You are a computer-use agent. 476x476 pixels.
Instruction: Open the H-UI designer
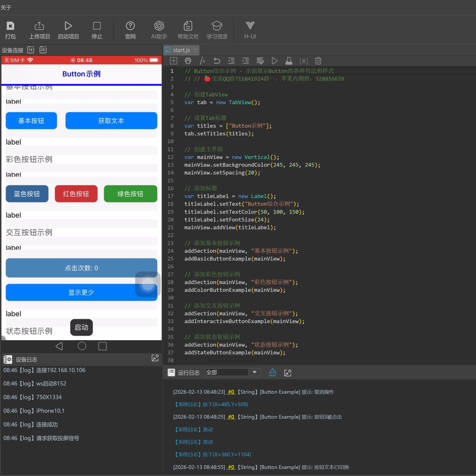[250, 30]
